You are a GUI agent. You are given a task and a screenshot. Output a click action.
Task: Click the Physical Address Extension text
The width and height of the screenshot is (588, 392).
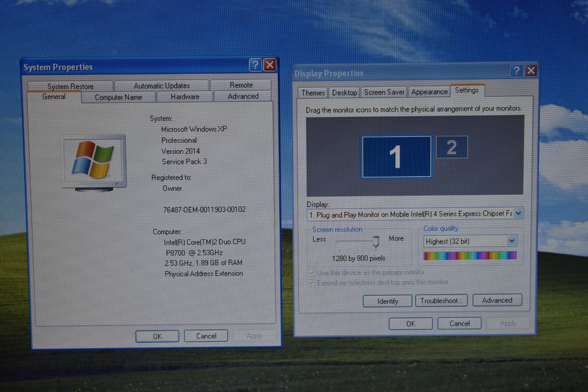click(204, 274)
